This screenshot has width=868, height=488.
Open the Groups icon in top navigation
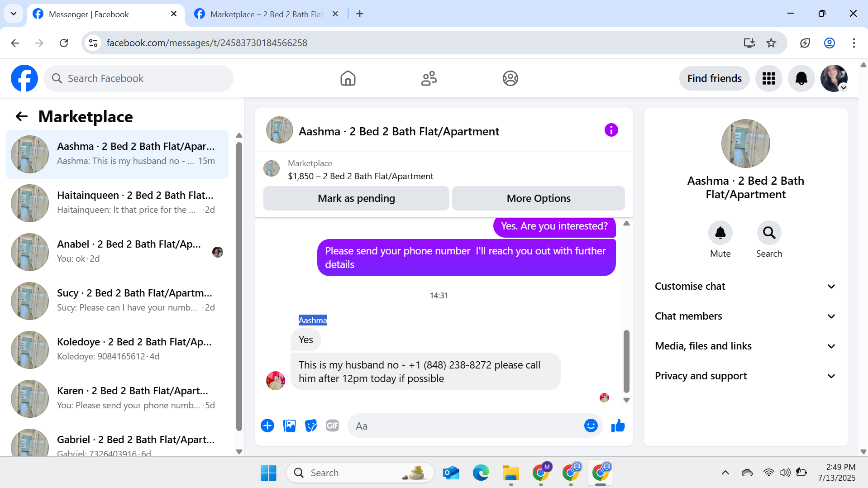510,78
